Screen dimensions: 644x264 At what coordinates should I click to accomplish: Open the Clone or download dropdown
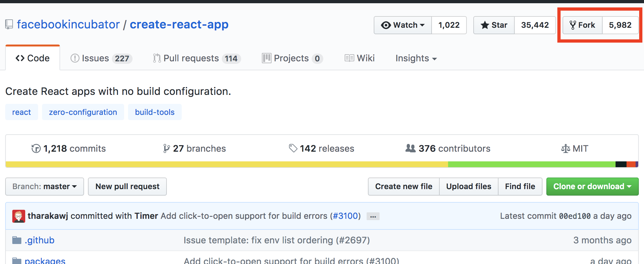pos(592,187)
